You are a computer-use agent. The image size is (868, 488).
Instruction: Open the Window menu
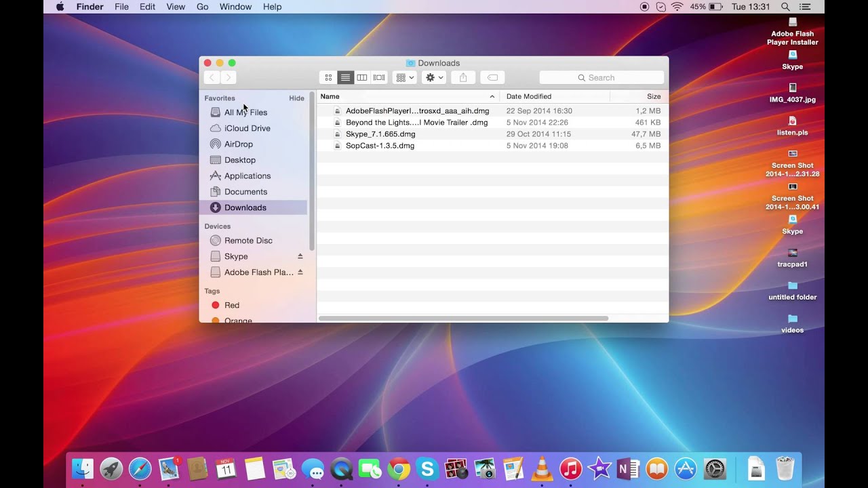[x=235, y=7]
